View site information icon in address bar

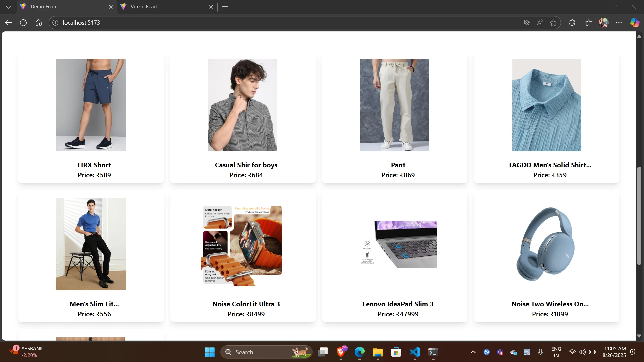pos(55,23)
